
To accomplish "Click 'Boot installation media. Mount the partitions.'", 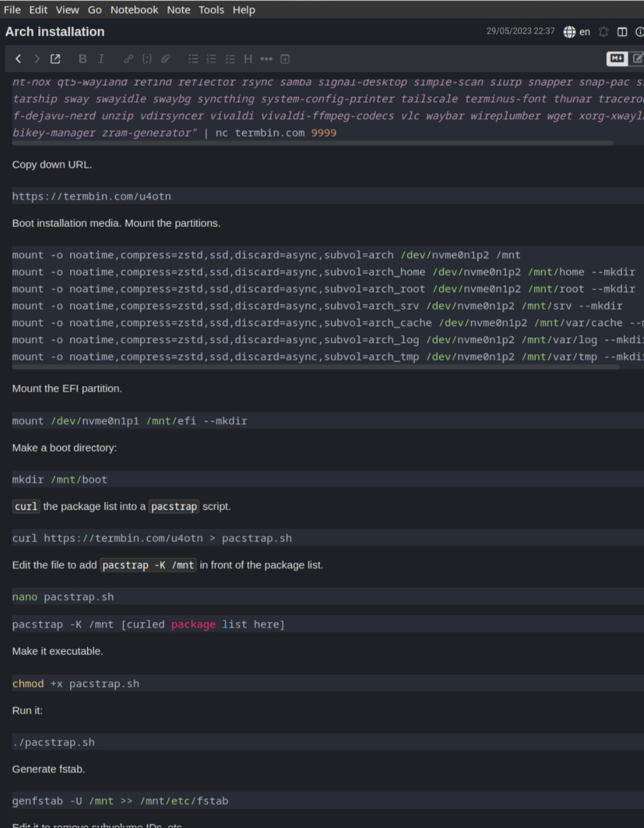I will (117, 224).
